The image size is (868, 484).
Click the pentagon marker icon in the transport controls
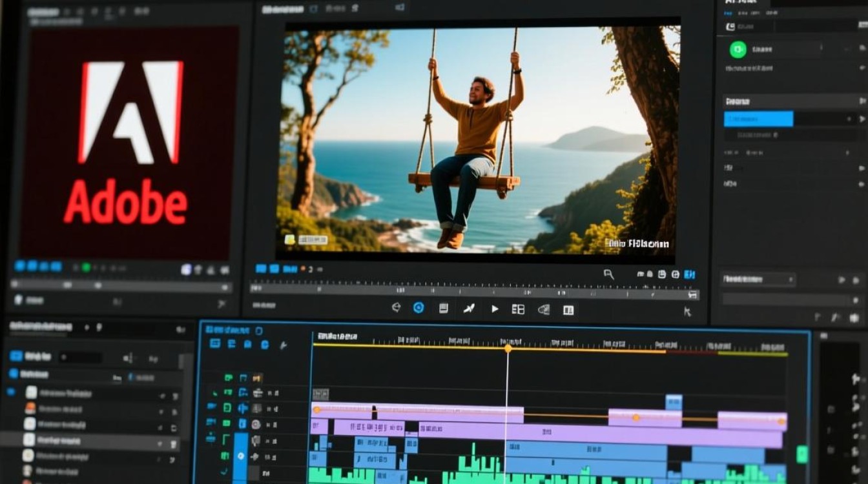pyautogui.click(x=397, y=308)
